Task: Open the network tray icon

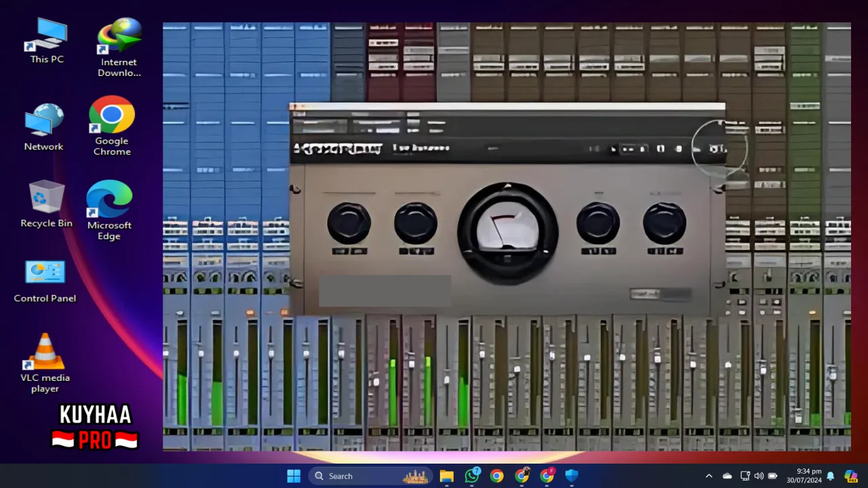Action: pyautogui.click(x=745, y=476)
